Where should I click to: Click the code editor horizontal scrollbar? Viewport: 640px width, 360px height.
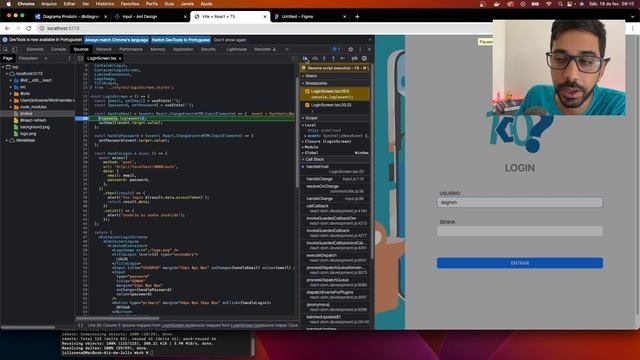point(117,318)
